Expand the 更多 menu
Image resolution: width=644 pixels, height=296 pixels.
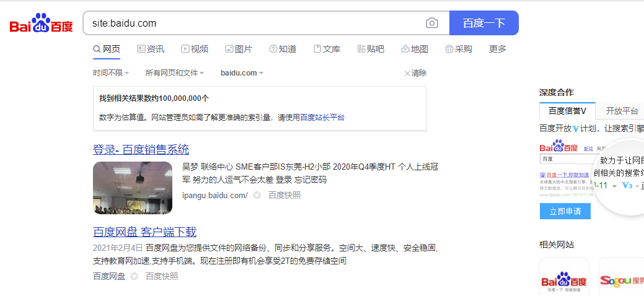pos(497,50)
